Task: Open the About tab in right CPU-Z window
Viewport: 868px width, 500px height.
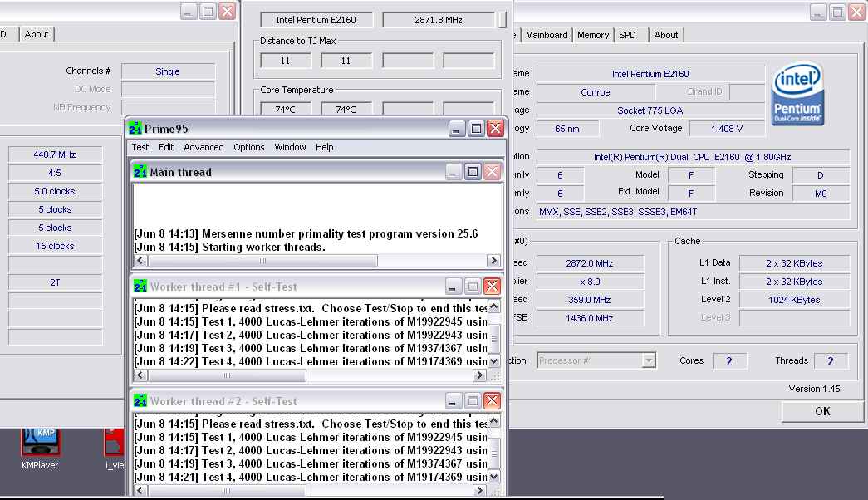Action: click(666, 35)
